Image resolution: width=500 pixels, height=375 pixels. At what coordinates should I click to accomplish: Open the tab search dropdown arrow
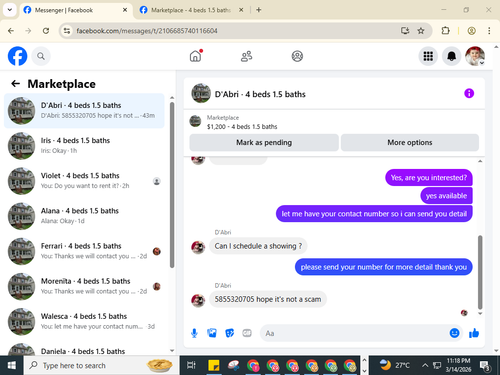tap(10, 10)
